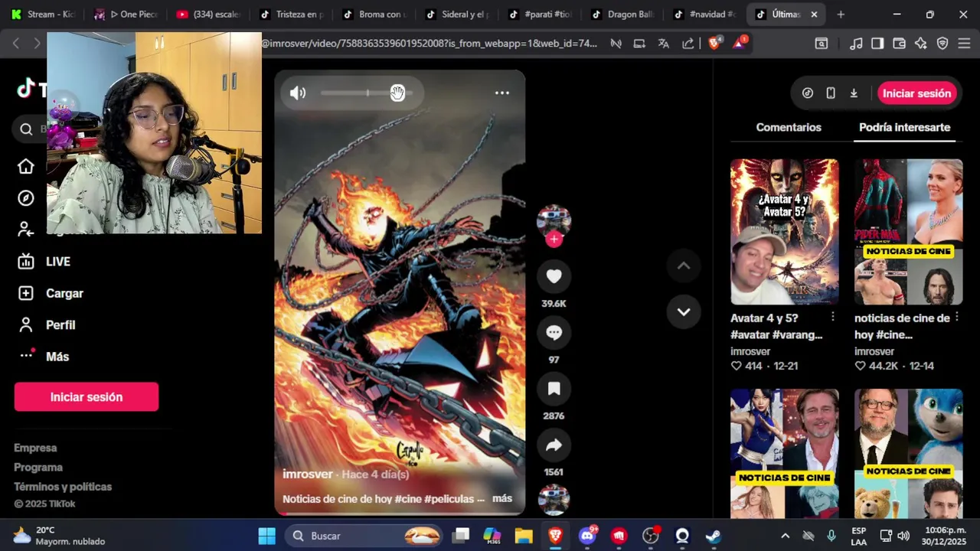Expand the Programa footer link
Viewport: 980px width, 551px height.
tap(38, 468)
